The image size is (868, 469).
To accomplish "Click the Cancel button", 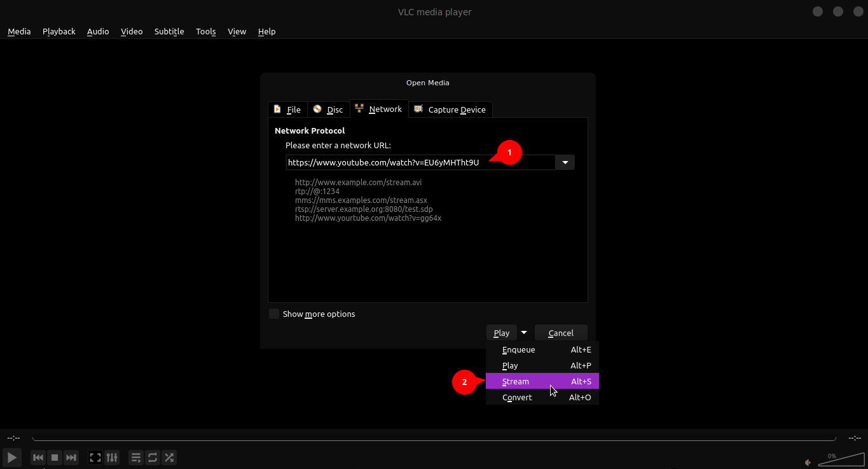I will tap(561, 333).
